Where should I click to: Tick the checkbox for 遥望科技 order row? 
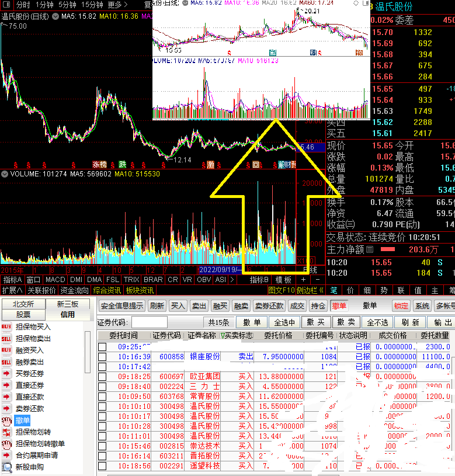(x=102, y=466)
